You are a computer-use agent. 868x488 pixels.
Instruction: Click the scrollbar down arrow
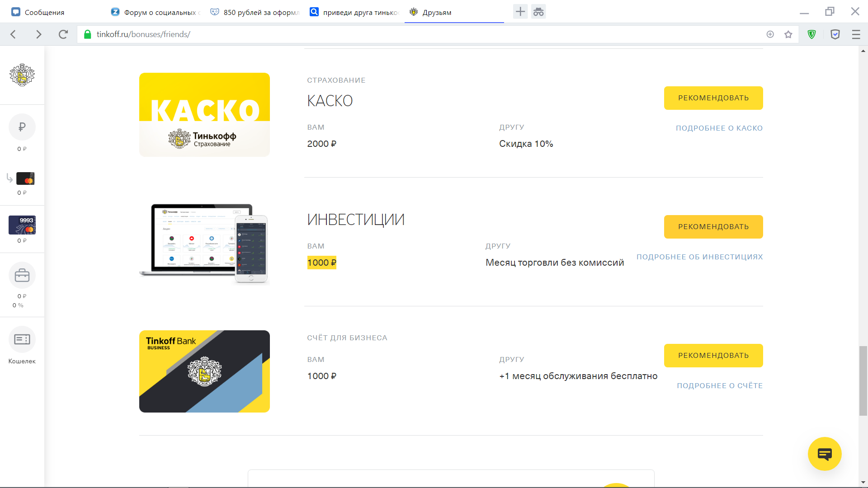[x=863, y=483]
